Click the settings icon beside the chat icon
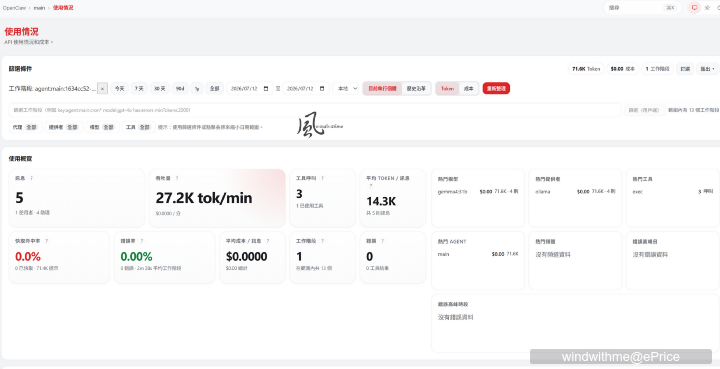 [707, 8]
